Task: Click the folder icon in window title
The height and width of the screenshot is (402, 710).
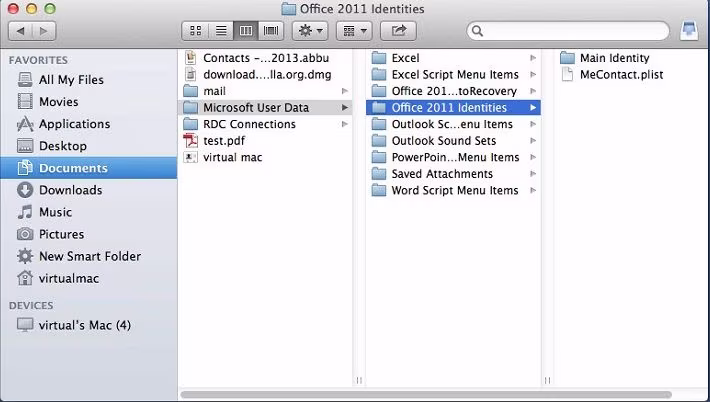Action: click(x=288, y=9)
